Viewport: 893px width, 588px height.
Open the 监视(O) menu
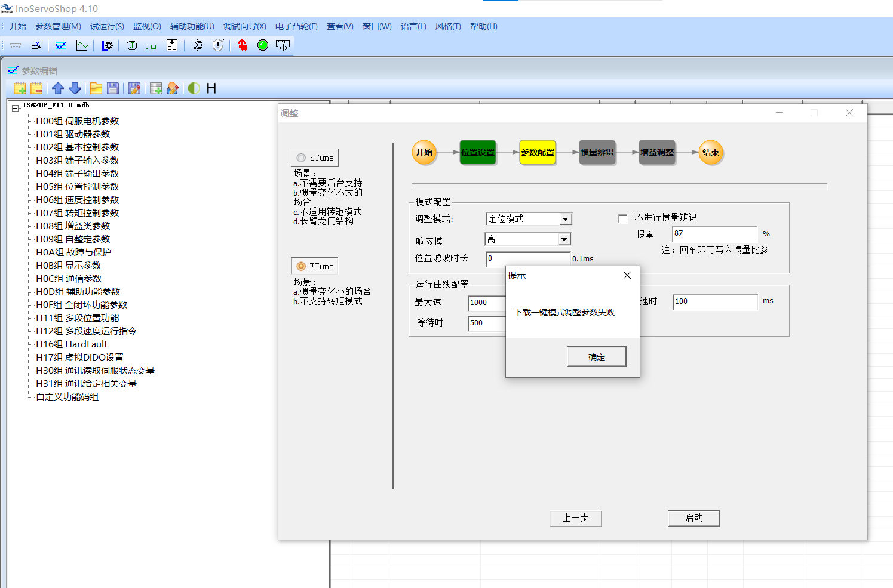(x=148, y=26)
